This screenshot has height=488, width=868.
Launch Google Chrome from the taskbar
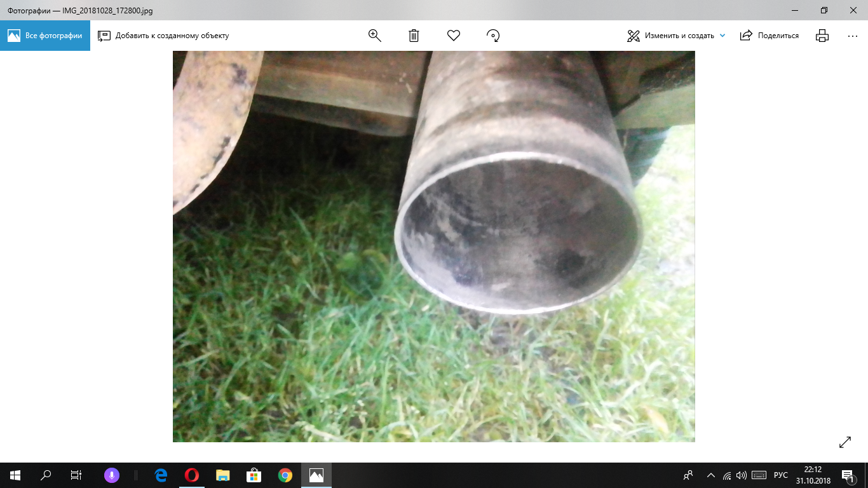coord(285,475)
